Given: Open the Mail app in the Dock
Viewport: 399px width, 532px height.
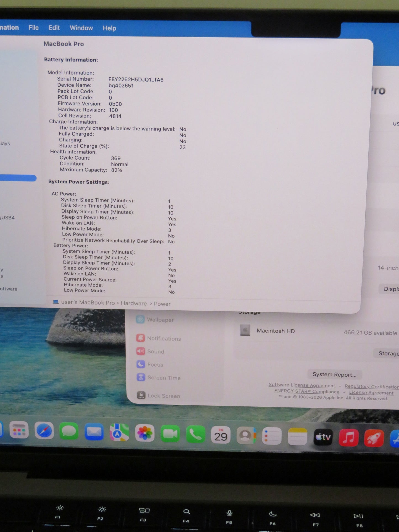Looking at the screenshot, I should coord(94,432).
